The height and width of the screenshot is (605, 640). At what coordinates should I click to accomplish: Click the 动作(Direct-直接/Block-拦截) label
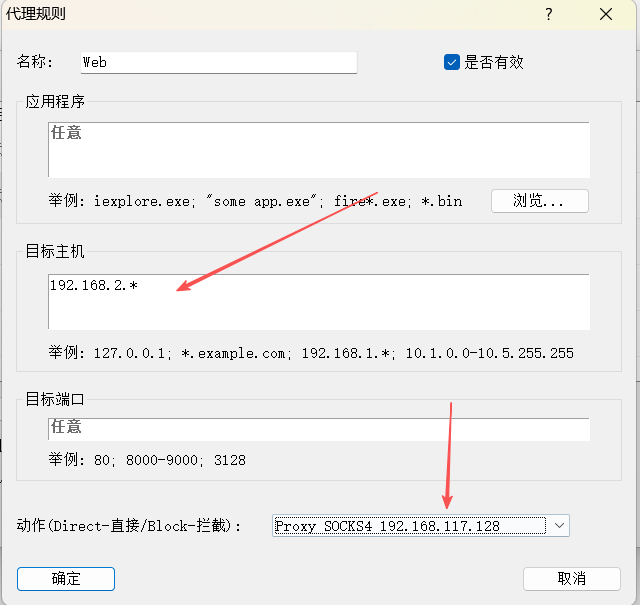click(x=129, y=526)
